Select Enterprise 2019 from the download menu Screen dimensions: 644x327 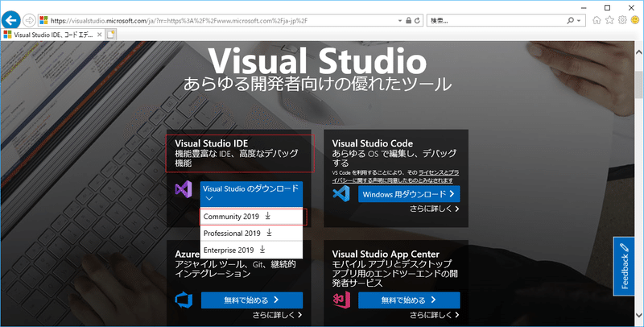(x=251, y=250)
